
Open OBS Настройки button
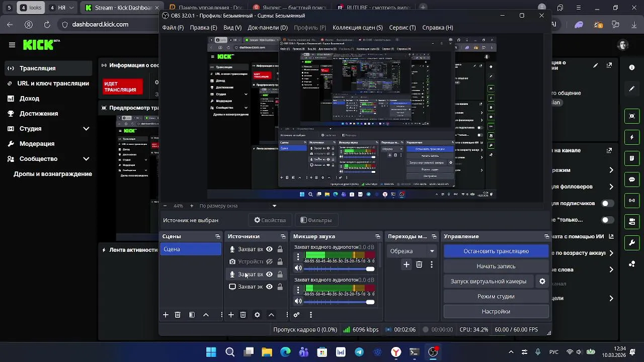pos(496,312)
